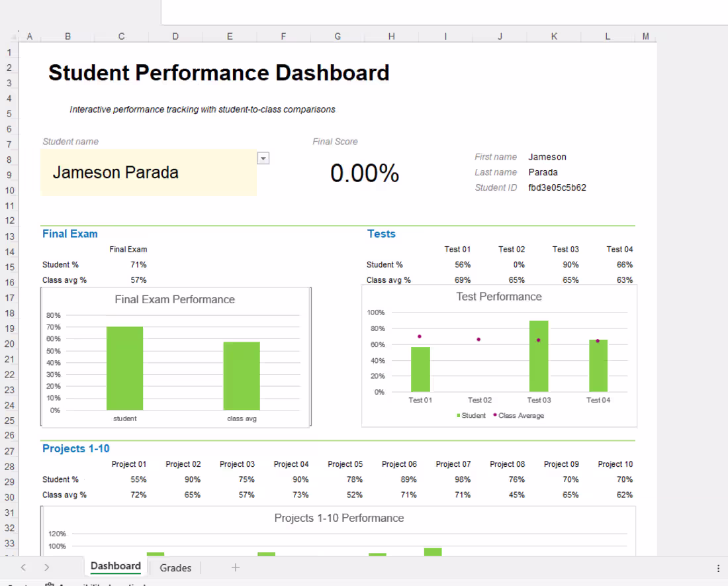The width and height of the screenshot is (728, 586).
Task: Add a new sheet with plus icon
Action: [236, 567]
